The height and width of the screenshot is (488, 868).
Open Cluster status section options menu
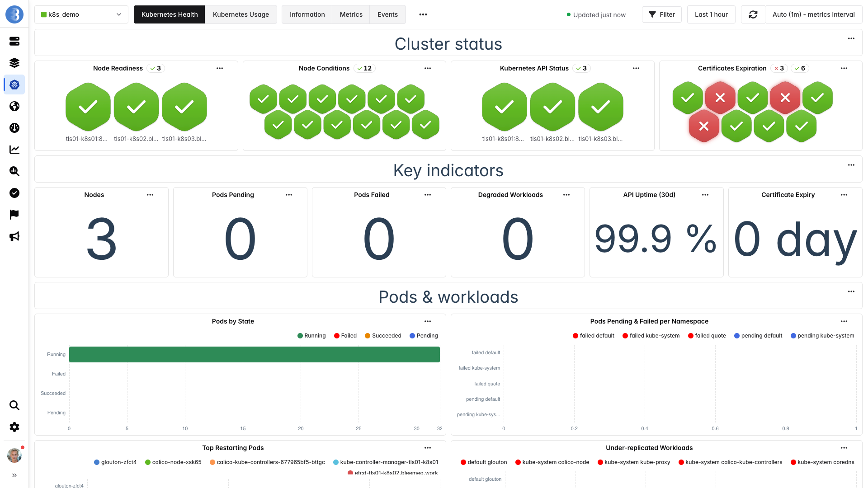(851, 38)
